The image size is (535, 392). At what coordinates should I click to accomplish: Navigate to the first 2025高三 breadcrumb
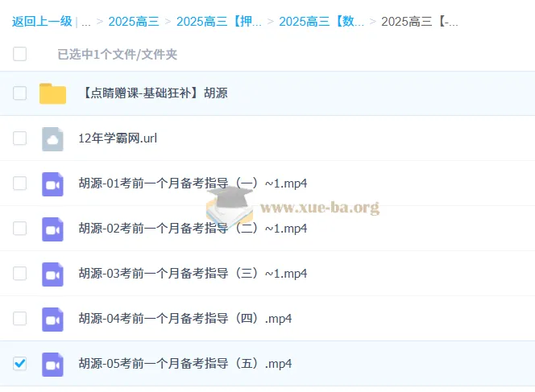point(133,22)
